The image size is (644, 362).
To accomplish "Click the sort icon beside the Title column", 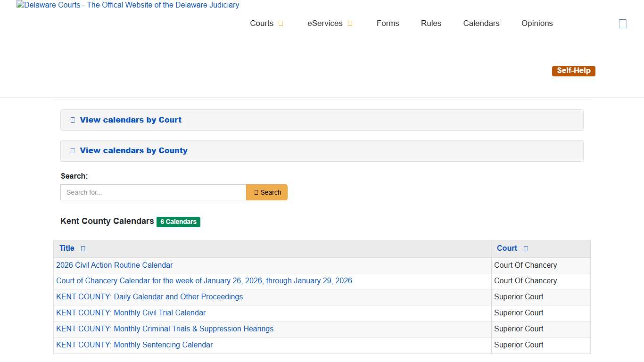I will pos(83,248).
